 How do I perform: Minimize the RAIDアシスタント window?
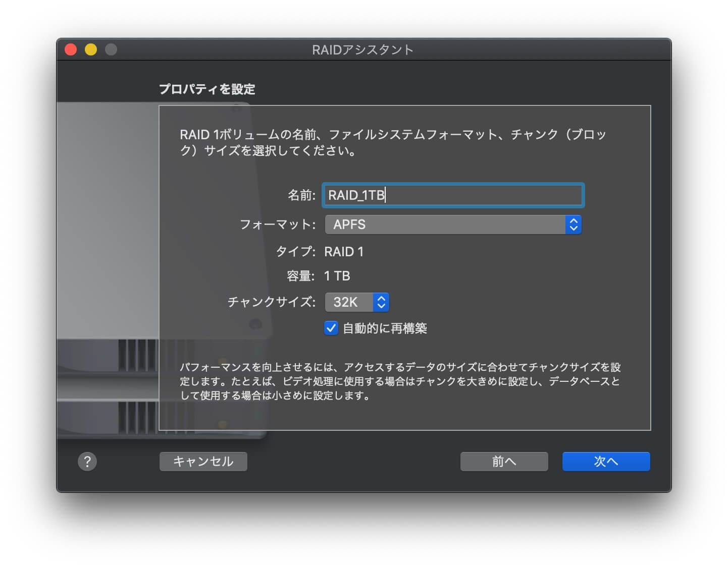(91, 49)
